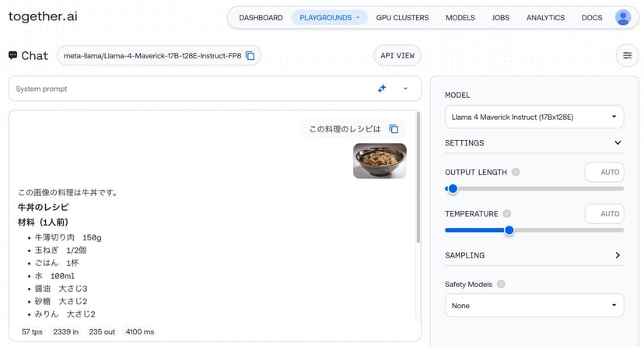Collapse the Settings section
The width and height of the screenshot is (644, 347).
coord(618,143)
